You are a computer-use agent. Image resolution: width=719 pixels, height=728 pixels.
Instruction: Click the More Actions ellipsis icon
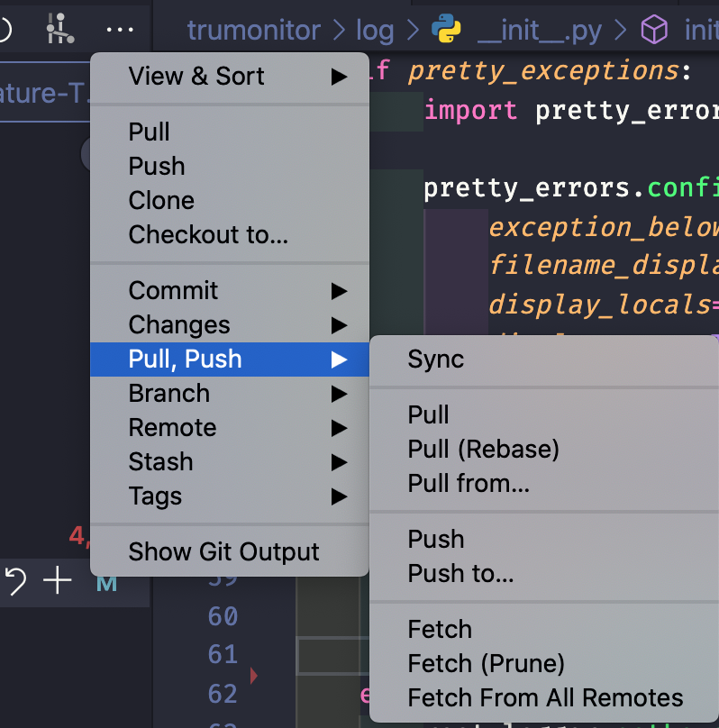[120, 29]
